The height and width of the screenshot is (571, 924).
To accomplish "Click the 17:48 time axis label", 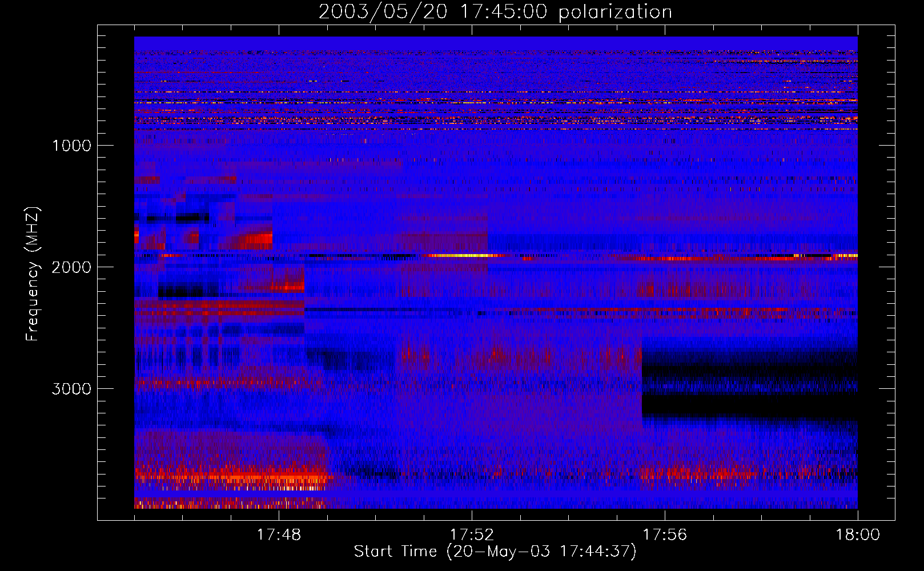I will [x=279, y=535].
